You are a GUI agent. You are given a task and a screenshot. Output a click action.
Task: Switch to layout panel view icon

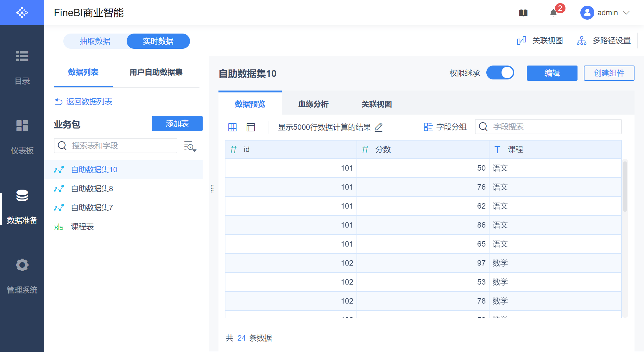[x=251, y=127]
